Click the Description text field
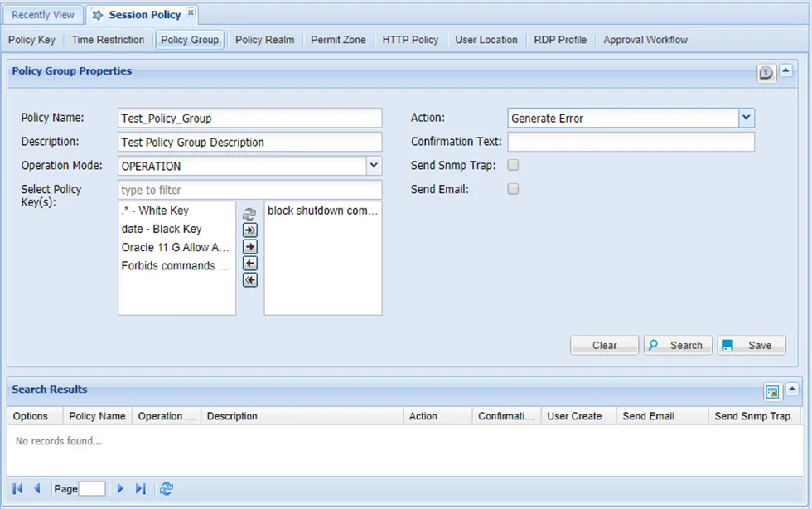Viewport: 812px width, 509px height. [x=250, y=142]
